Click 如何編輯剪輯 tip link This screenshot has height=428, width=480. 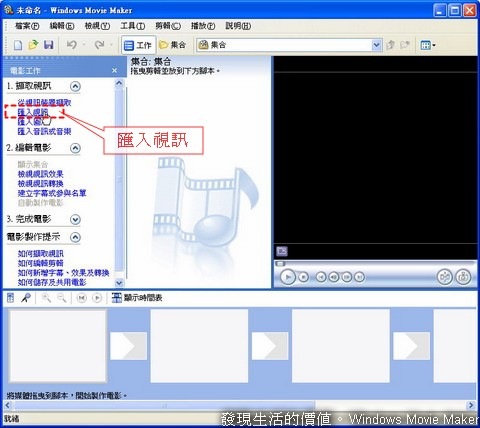click(40, 263)
